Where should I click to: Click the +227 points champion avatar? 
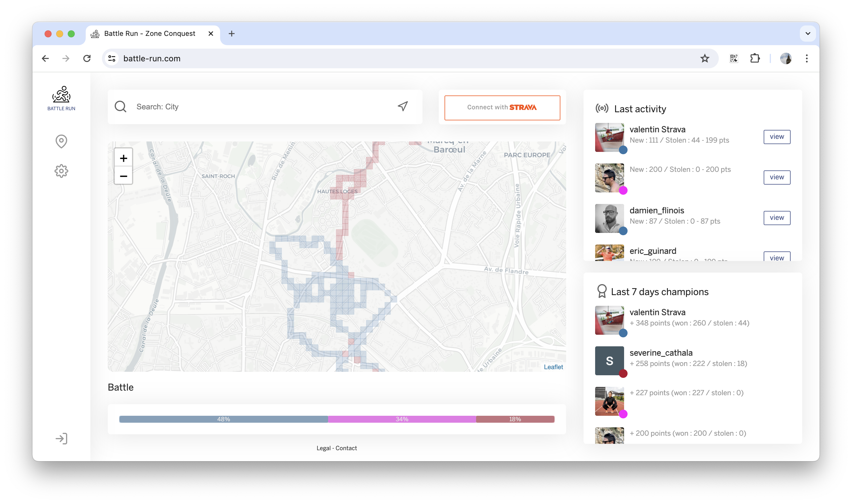tap(609, 401)
